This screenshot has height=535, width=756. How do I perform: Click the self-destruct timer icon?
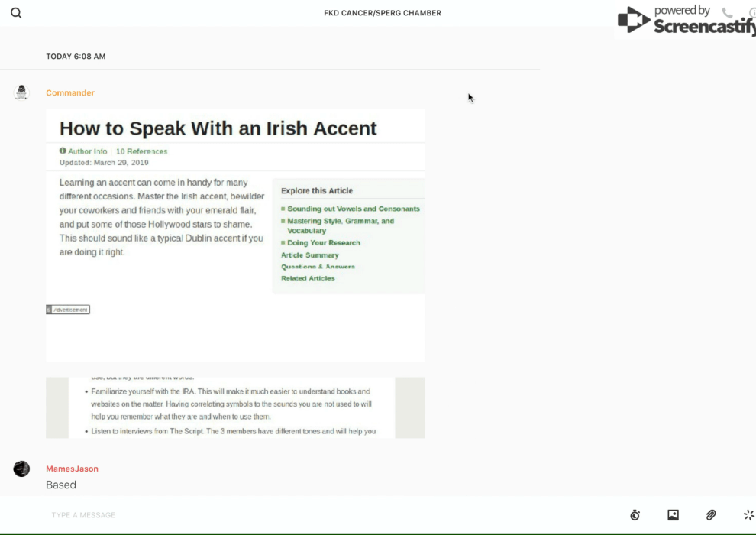(x=635, y=515)
